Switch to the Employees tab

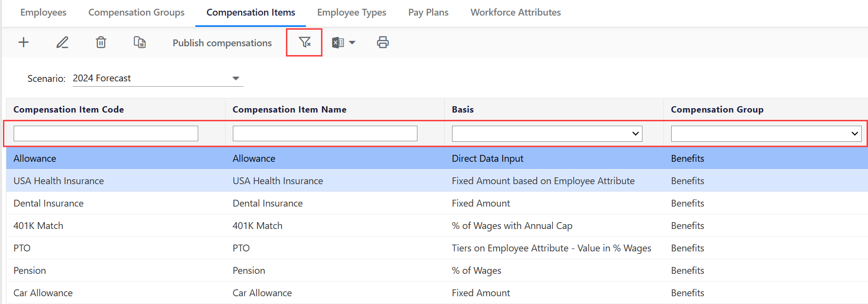tap(43, 13)
